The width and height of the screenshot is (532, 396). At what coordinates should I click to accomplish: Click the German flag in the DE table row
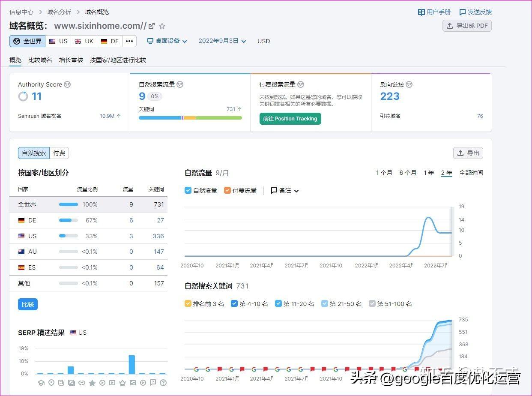coord(21,220)
